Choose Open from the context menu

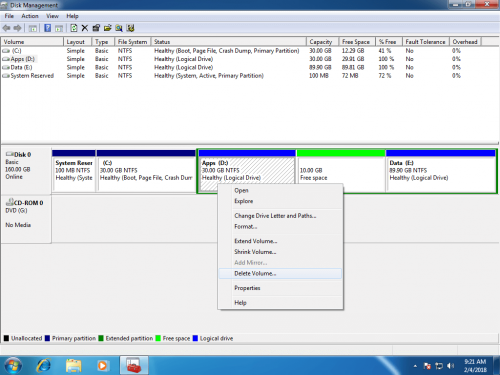tap(280, 191)
